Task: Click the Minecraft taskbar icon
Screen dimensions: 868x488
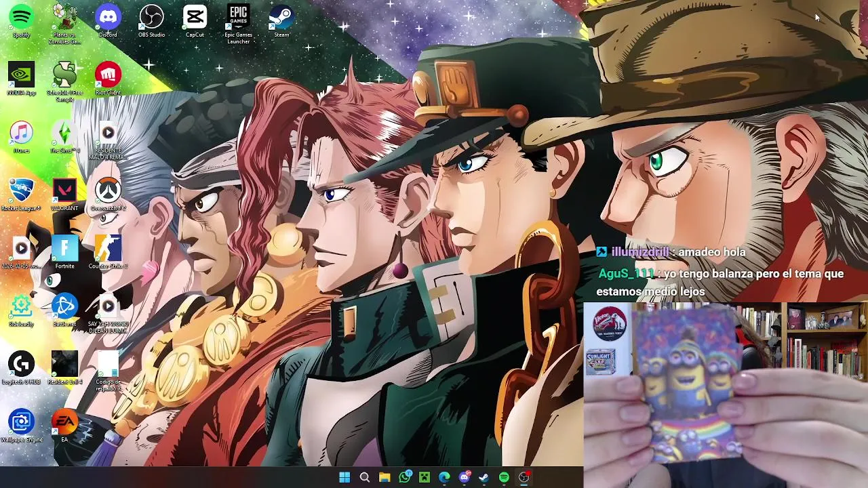Action: (425, 477)
